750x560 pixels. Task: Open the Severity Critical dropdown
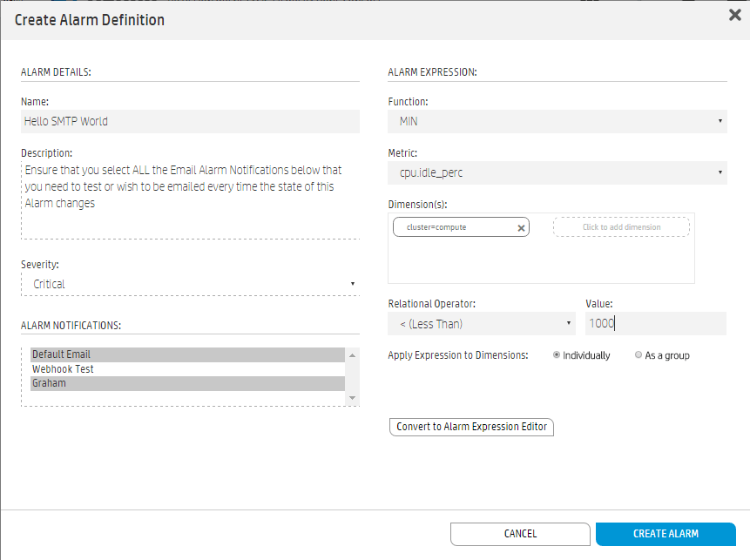tap(190, 284)
